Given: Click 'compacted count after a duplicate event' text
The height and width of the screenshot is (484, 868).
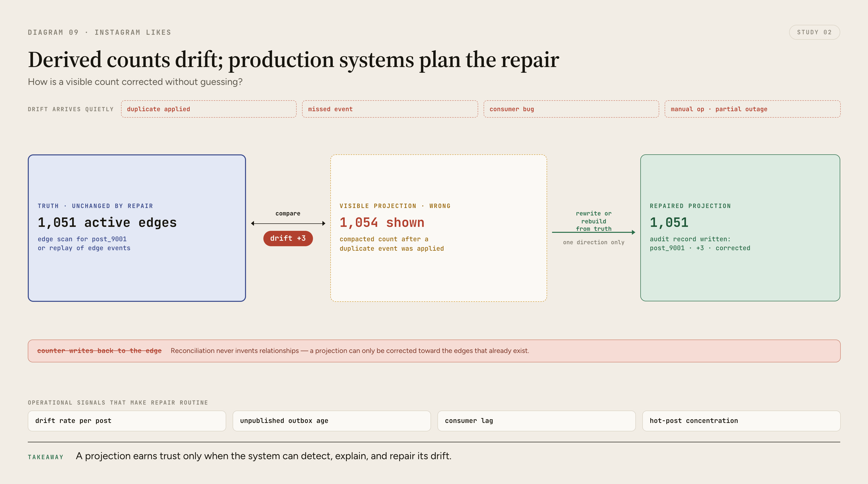Looking at the screenshot, I should click(x=392, y=243).
